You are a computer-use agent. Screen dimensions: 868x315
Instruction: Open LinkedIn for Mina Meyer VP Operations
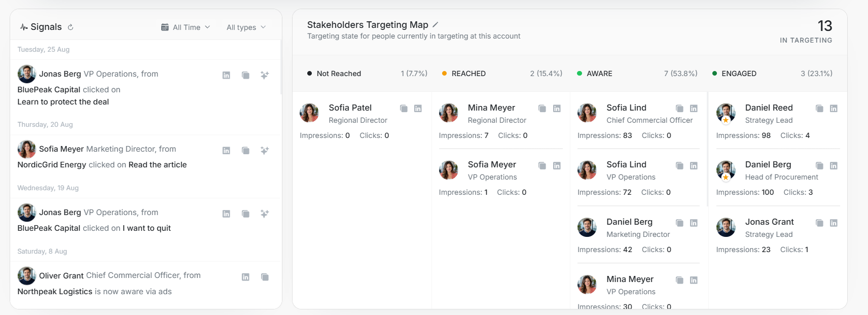pos(694,281)
